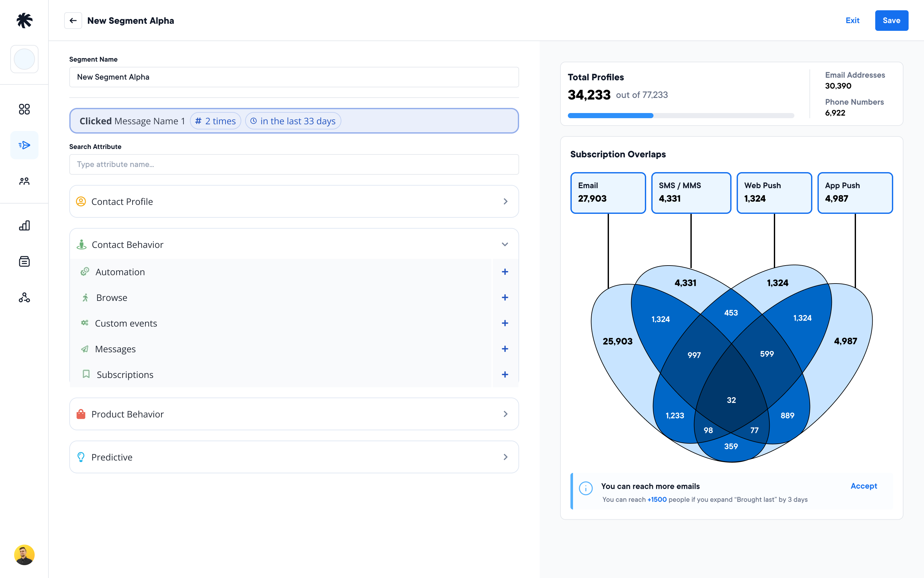924x578 pixels.
Task: Open the contacts people icon in sidebar
Action: tap(24, 181)
